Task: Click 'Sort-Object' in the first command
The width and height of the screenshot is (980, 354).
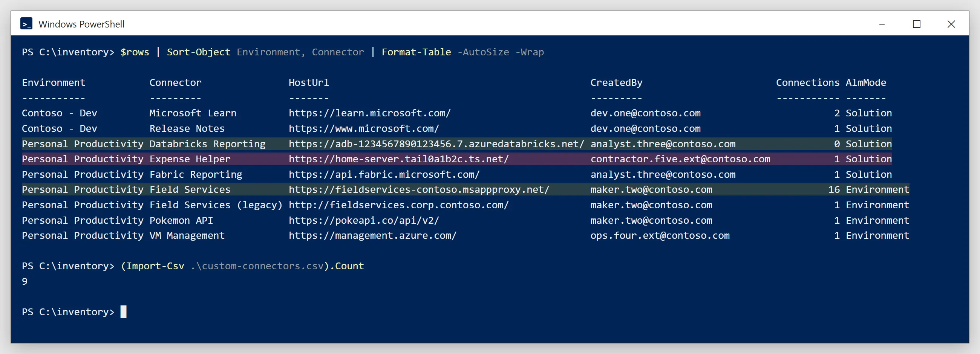Action: click(199, 52)
